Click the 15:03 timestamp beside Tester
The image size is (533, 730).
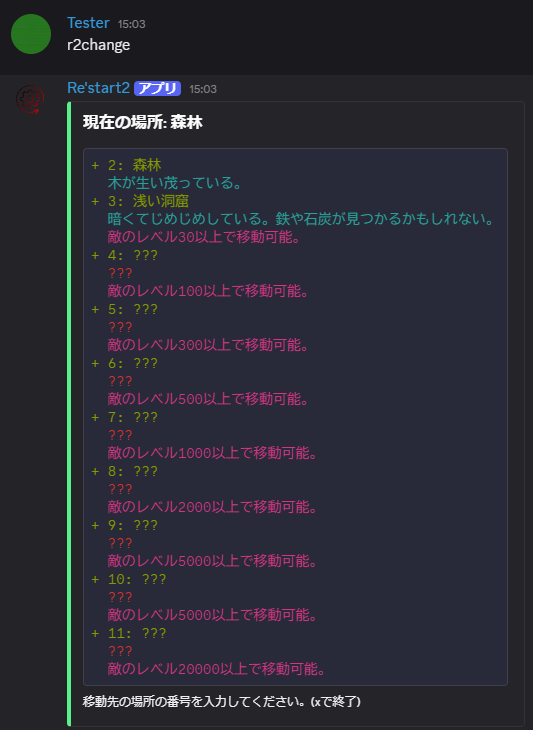pyautogui.click(x=131, y=24)
